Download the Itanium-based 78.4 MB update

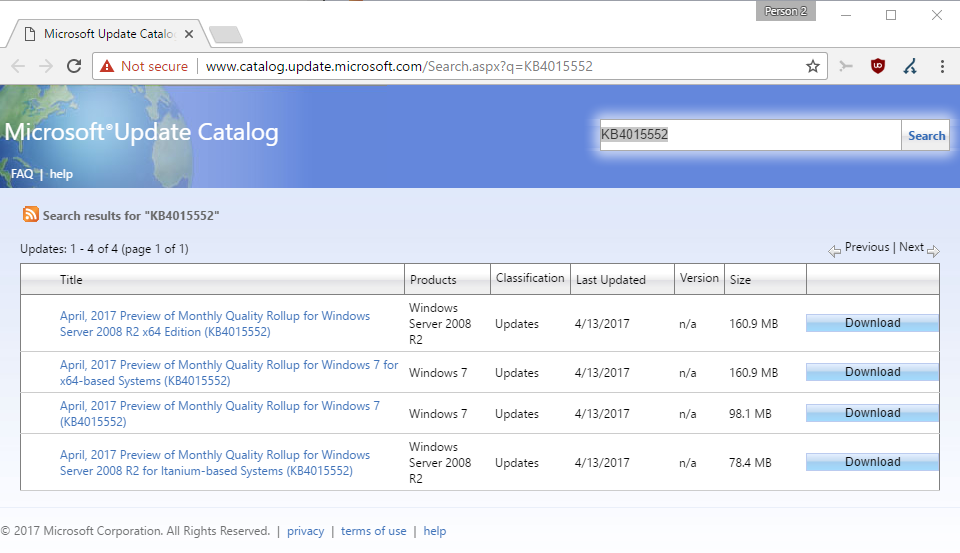[x=872, y=462]
